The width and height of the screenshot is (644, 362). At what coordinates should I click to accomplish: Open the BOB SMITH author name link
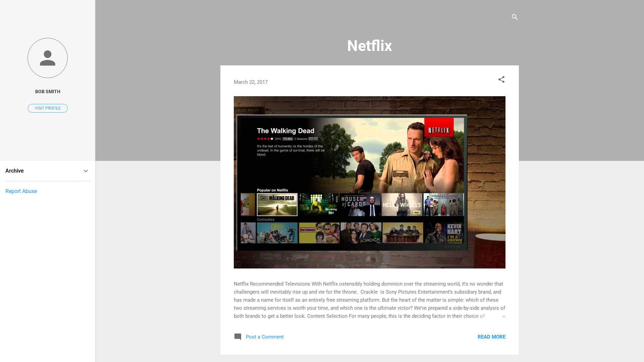48,92
